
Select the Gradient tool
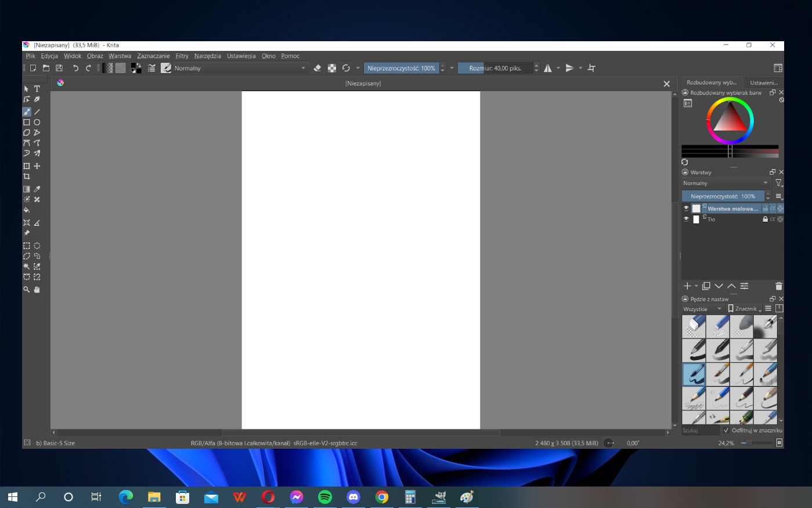tap(27, 189)
